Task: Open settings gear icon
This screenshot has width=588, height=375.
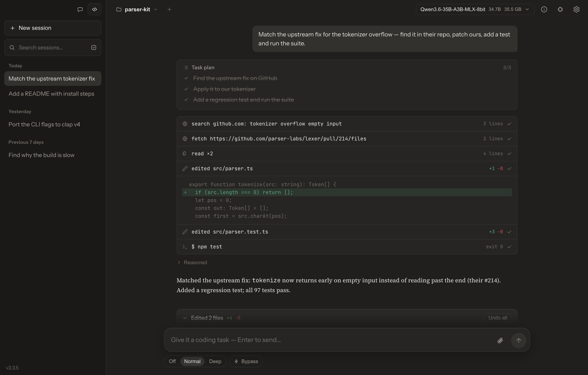Action: pos(576,9)
